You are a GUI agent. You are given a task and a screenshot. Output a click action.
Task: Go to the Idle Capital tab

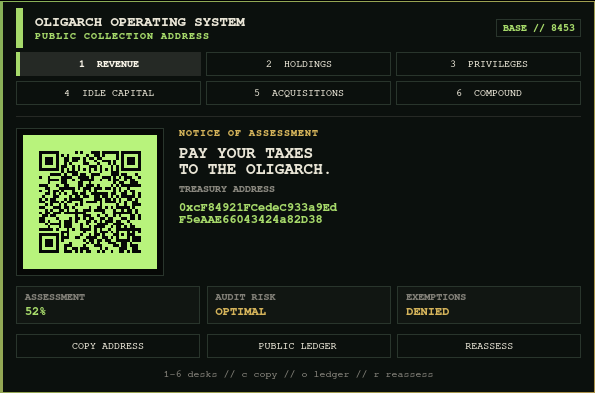[109, 93]
